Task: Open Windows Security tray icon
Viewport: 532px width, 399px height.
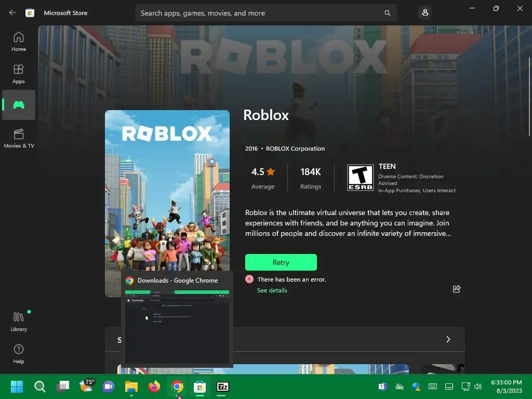Action: [416, 387]
